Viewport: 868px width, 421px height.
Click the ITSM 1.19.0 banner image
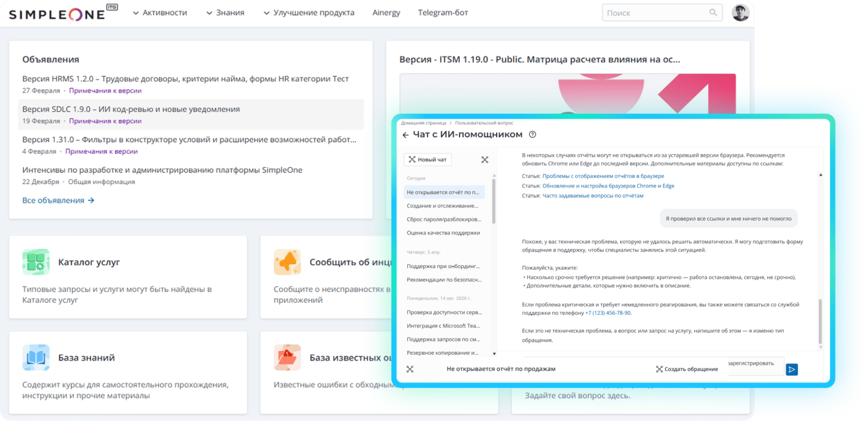(568, 93)
